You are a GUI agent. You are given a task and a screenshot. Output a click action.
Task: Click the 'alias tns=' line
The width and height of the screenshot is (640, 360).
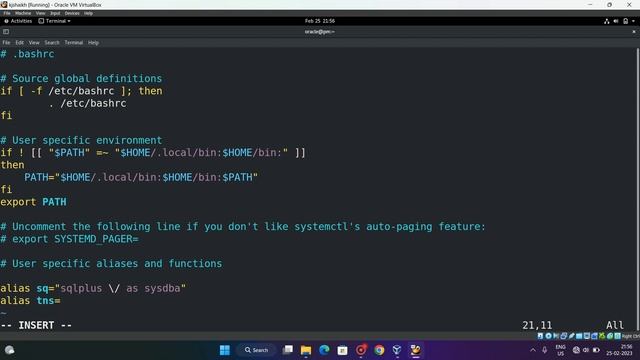point(31,301)
